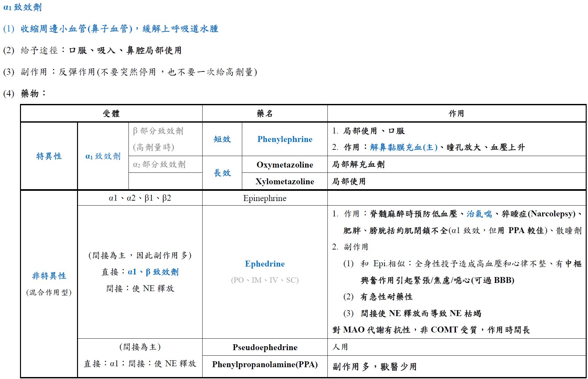Click the text '(間接為主，因此副作用多)'

tap(140, 255)
